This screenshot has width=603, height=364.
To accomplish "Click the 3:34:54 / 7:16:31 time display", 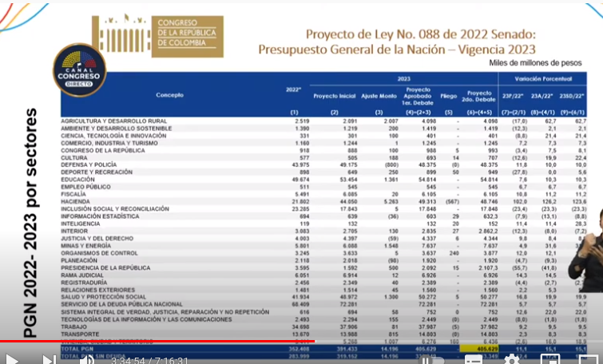I will coord(149,361).
